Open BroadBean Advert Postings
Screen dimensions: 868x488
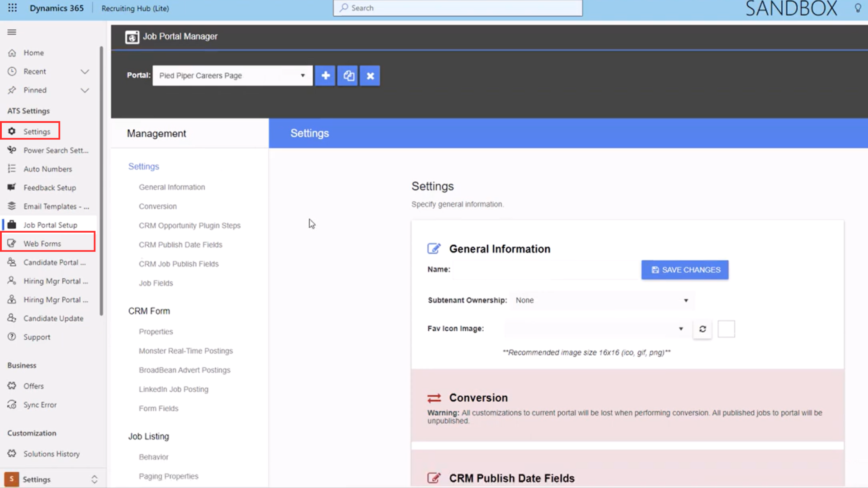click(x=184, y=370)
